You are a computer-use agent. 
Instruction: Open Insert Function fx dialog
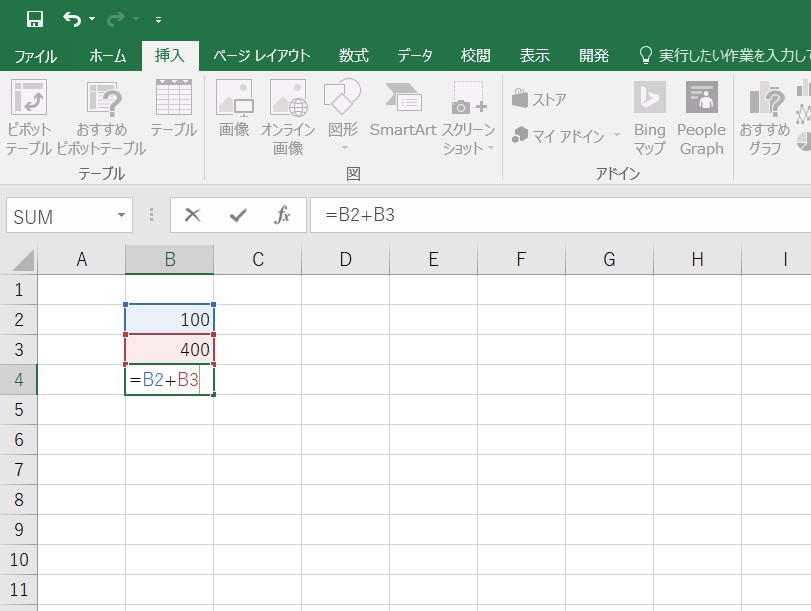[282, 215]
